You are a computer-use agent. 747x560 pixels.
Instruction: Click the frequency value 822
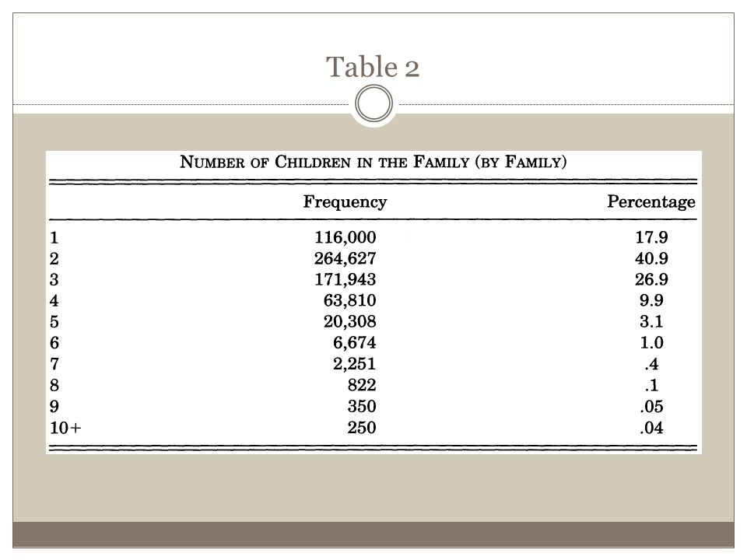362,385
